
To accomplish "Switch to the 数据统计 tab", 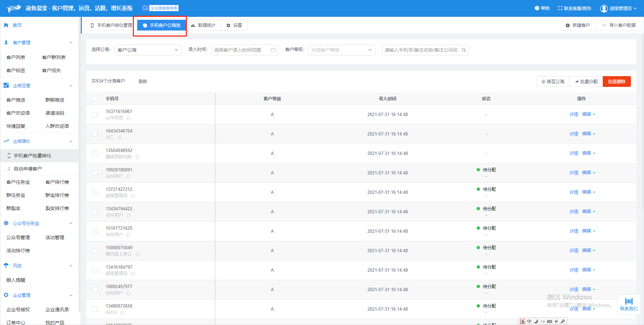I will [203, 25].
